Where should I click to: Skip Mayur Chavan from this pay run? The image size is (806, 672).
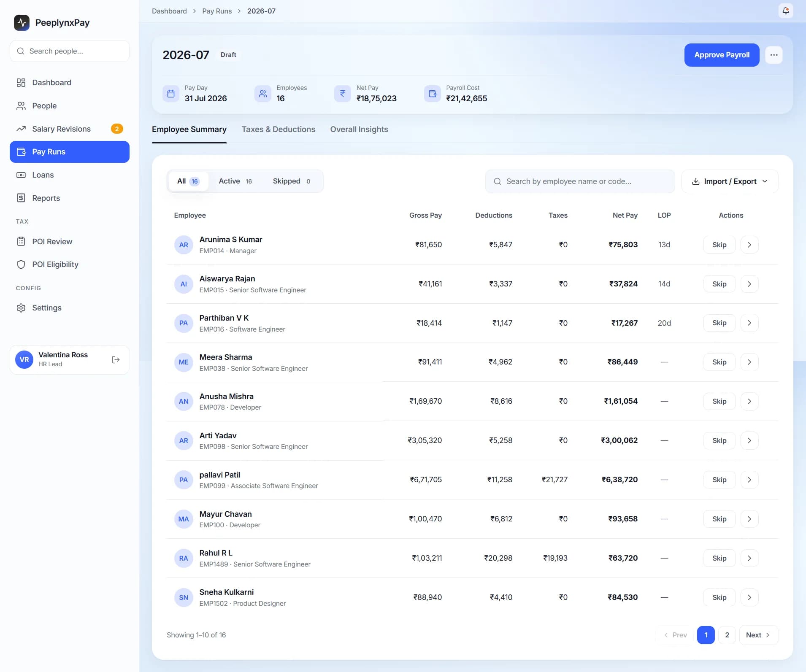[719, 519]
